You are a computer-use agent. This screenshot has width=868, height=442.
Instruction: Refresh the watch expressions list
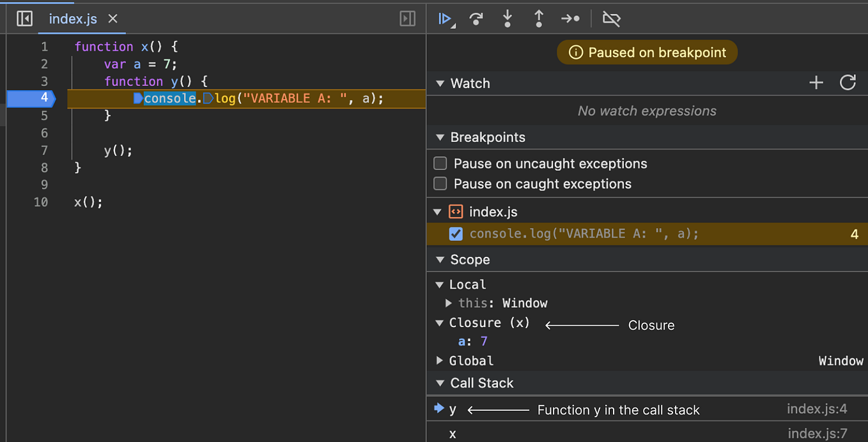(x=848, y=82)
